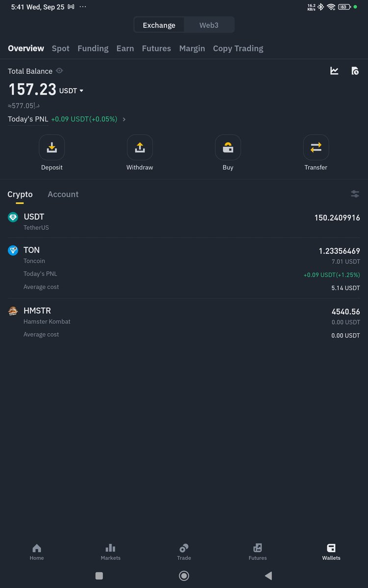Hide balance with the eye icon

(x=59, y=71)
